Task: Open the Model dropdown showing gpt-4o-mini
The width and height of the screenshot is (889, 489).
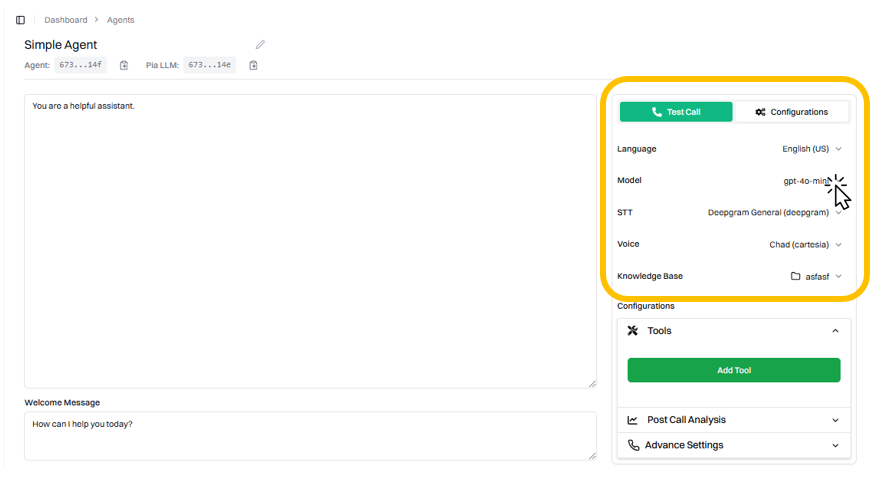Action: click(x=812, y=181)
